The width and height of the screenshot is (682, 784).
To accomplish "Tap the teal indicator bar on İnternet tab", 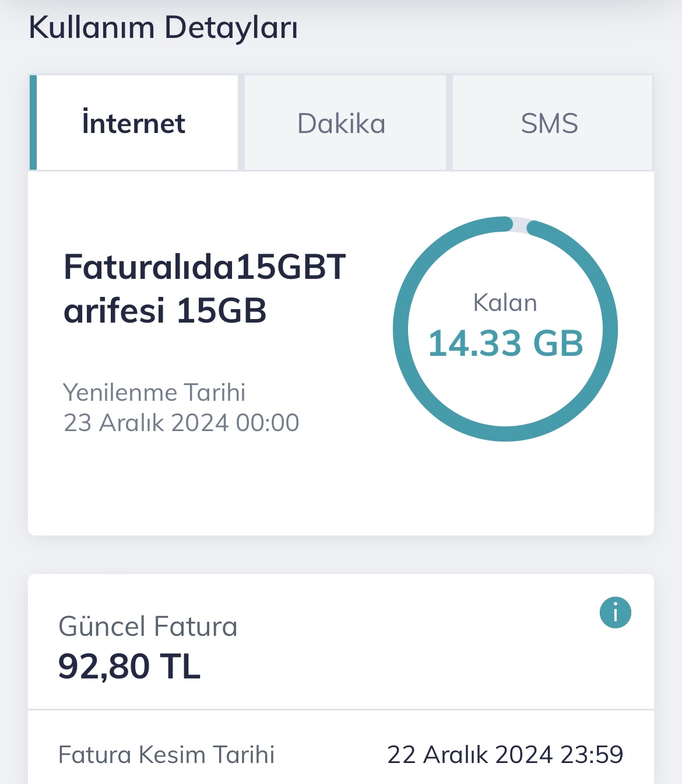I will click(33, 123).
